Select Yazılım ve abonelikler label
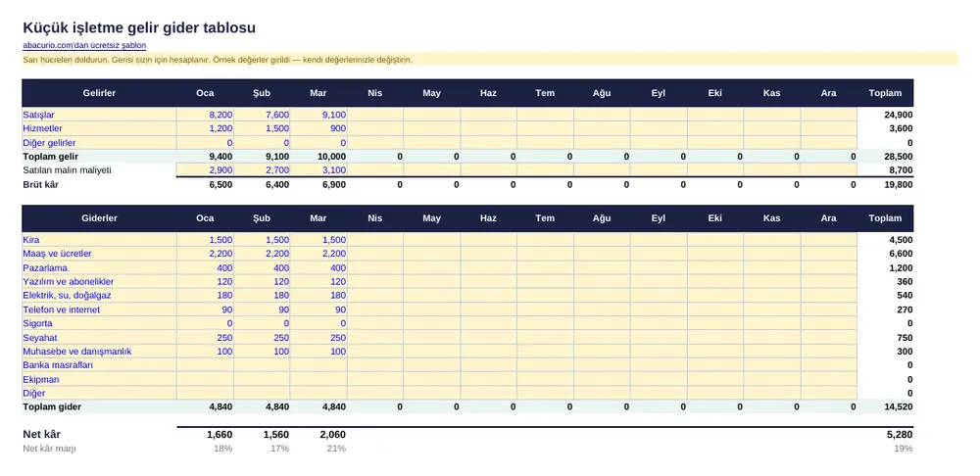The image size is (980, 476). pos(69,282)
